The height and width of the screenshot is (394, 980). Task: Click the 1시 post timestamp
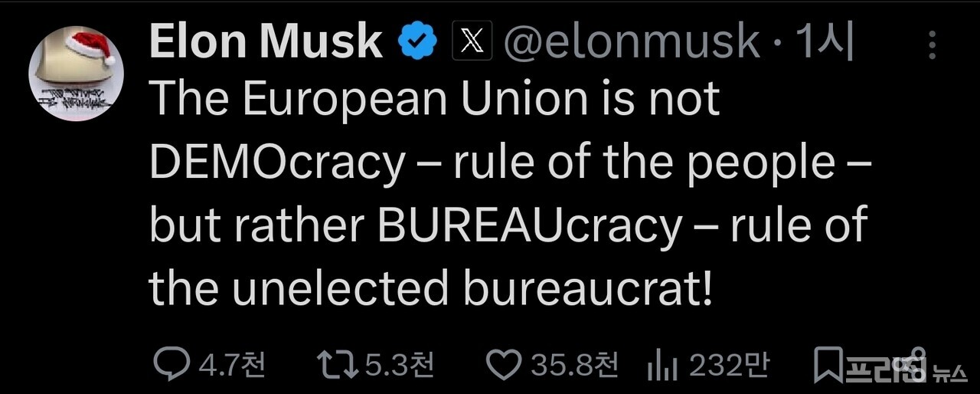pyautogui.click(x=824, y=42)
